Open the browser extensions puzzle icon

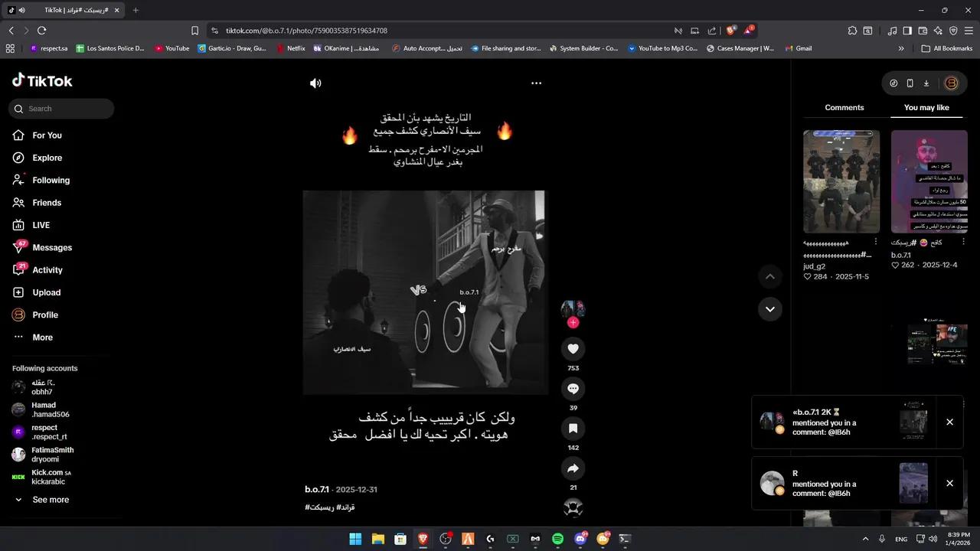852,31
